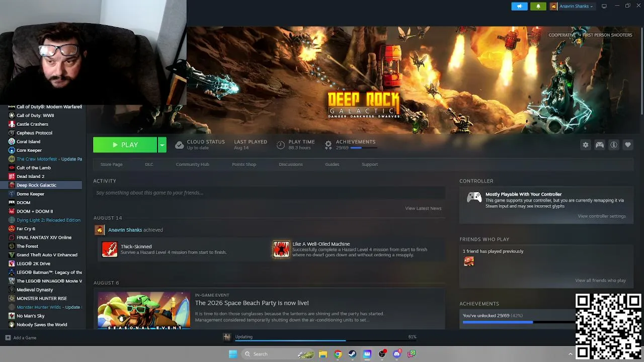Click the green Play button

point(125,145)
